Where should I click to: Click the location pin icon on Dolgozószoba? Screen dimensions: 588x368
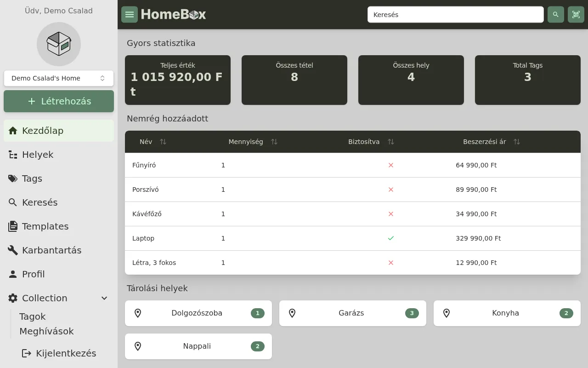coord(138,313)
